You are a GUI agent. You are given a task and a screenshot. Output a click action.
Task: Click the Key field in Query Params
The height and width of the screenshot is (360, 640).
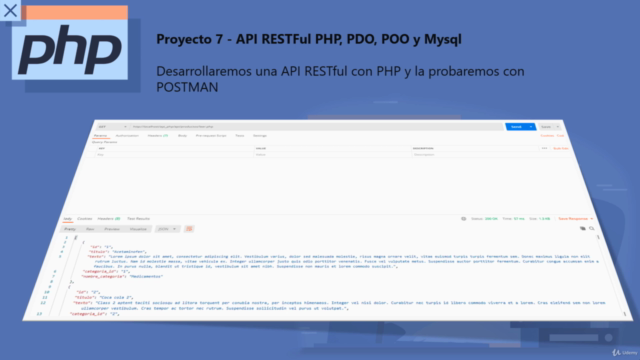pyautogui.click(x=174, y=155)
